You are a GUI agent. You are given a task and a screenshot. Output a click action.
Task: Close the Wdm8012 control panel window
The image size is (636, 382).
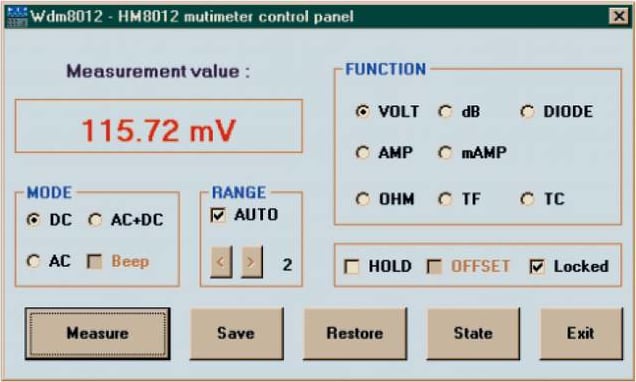(x=619, y=16)
